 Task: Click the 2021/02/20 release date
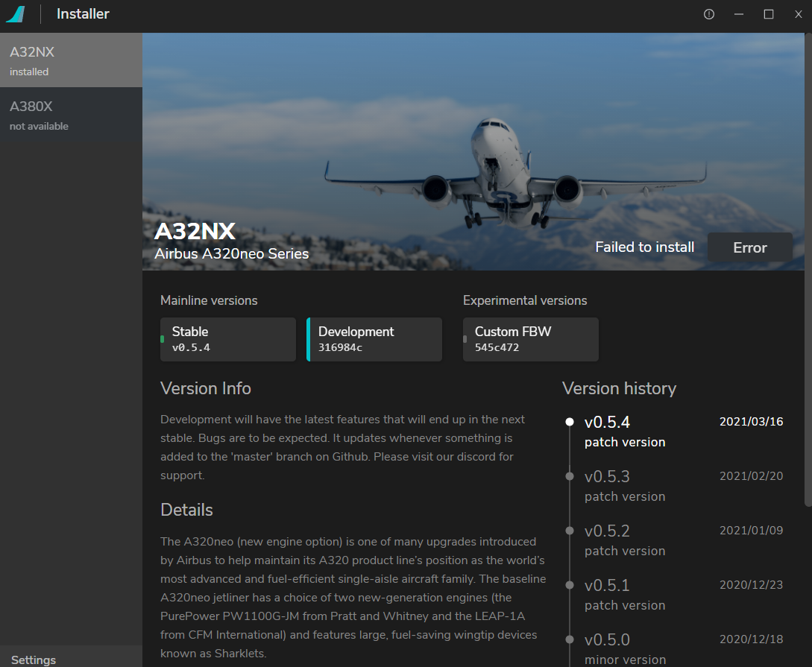(751, 476)
